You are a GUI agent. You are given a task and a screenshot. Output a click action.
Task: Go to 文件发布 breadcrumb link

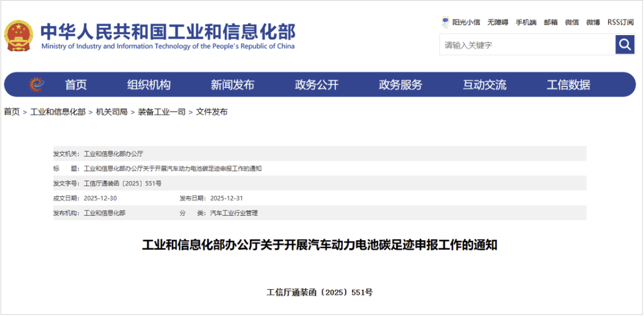pos(212,111)
